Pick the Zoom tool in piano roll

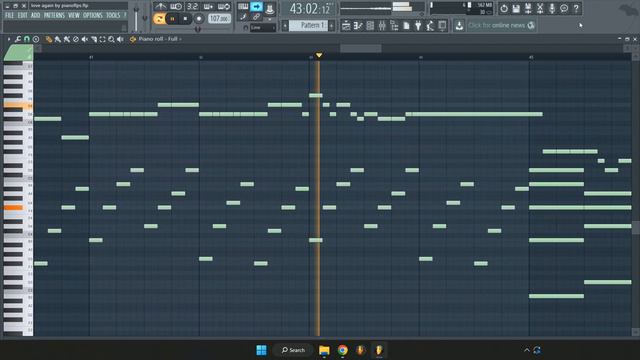[111, 39]
